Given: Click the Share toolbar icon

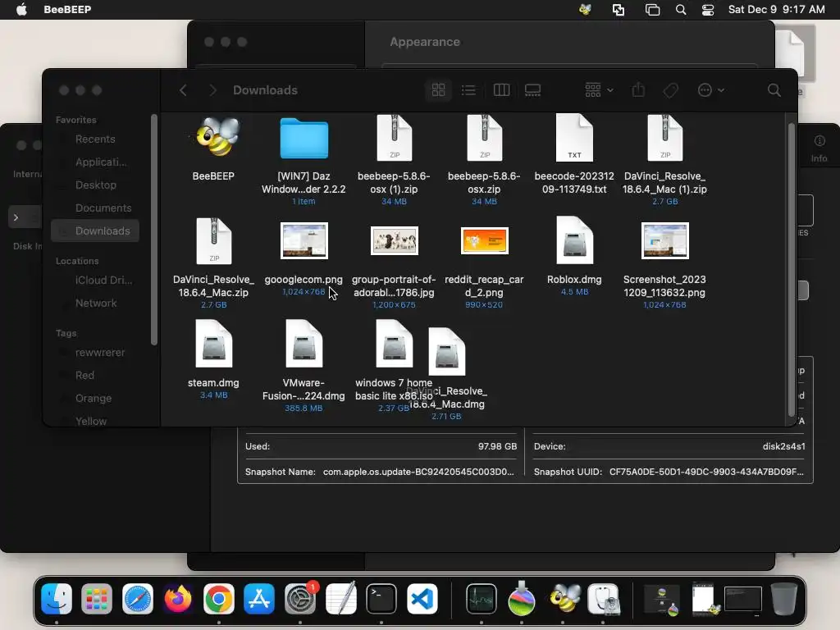Looking at the screenshot, I should pos(638,90).
